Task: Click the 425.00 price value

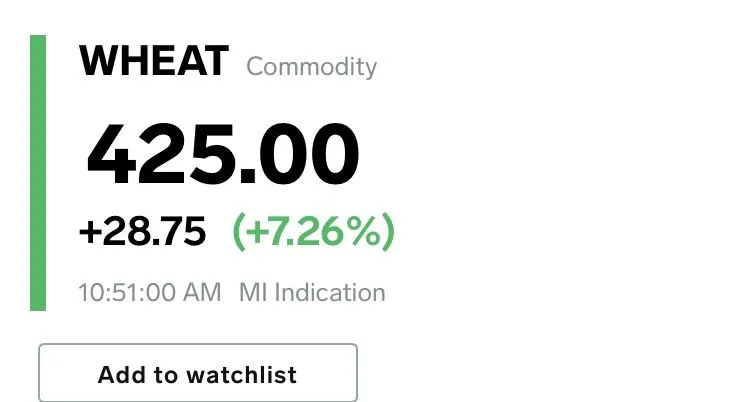Action: click(222, 153)
